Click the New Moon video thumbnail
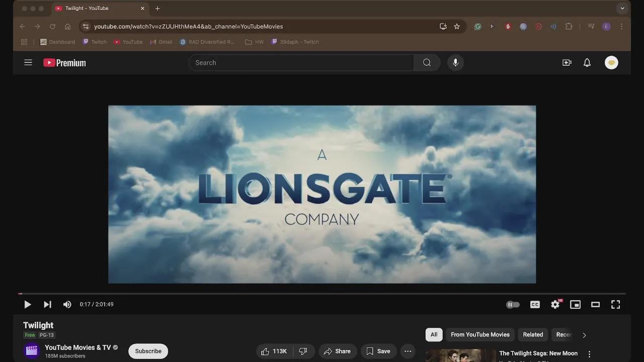 (x=460, y=355)
